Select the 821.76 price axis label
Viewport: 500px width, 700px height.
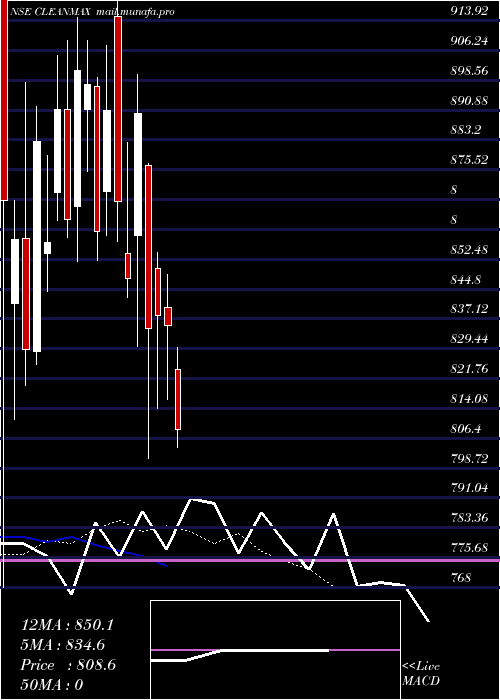pyautogui.click(x=469, y=369)
